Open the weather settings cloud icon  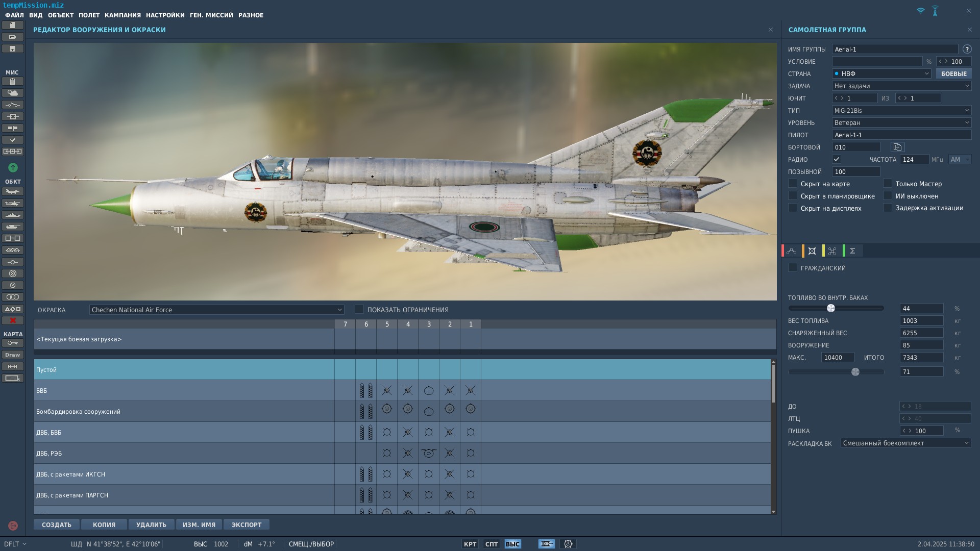pyautogui.click(x=13, y=93)
